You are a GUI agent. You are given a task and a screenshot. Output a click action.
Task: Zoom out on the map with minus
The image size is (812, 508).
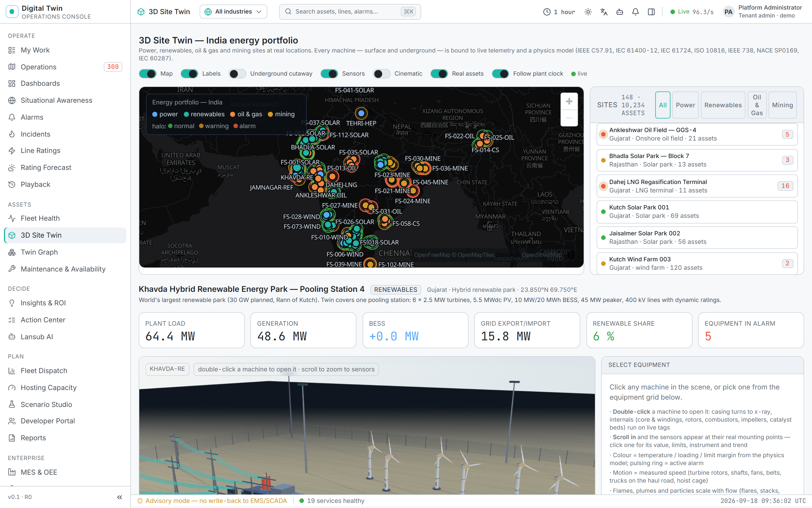pyautogui.click(x=569, y=118)
